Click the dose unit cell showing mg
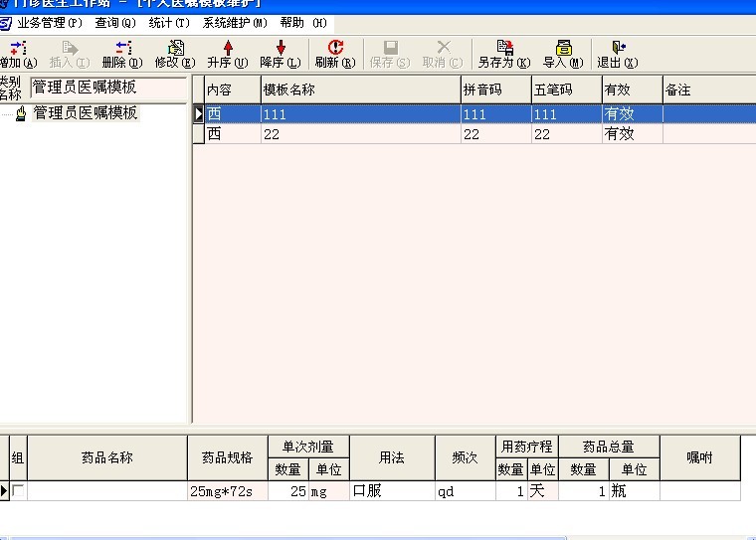This screenshot has width=756, height=540. pos(329,491)
